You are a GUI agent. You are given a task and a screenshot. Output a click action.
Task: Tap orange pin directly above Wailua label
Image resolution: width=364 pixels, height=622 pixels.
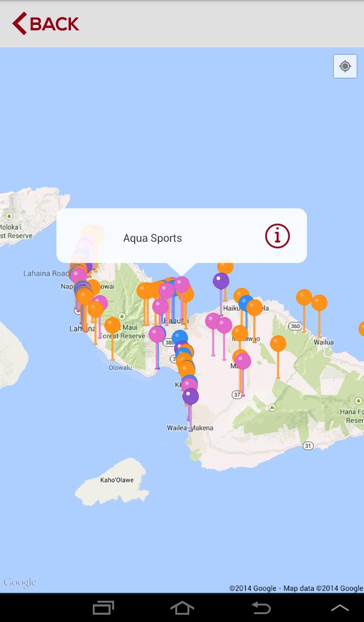tap(319, 303)
